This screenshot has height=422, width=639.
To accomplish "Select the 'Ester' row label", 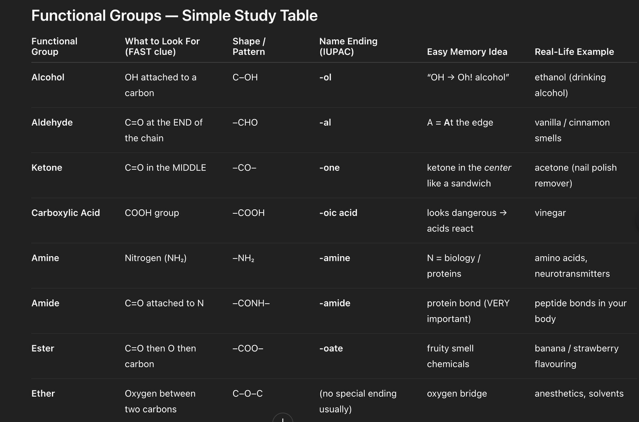I will click(43, 348).
